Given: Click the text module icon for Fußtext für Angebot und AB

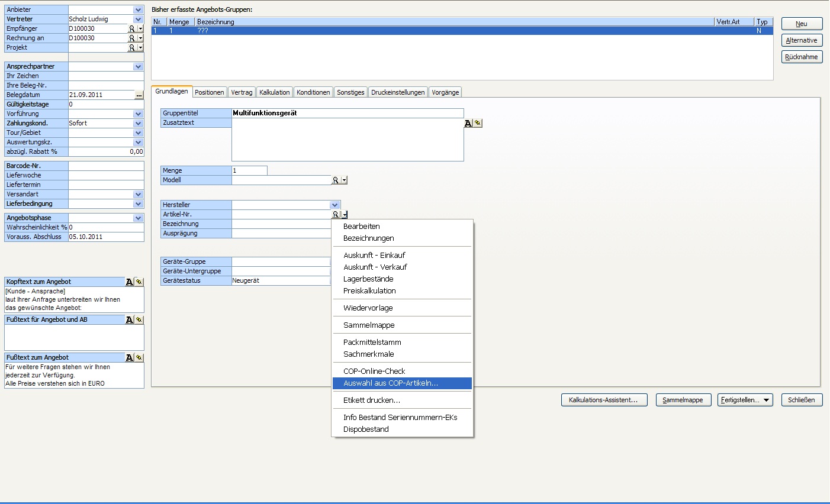Looking at the screenshot, I should pos(139,319).
